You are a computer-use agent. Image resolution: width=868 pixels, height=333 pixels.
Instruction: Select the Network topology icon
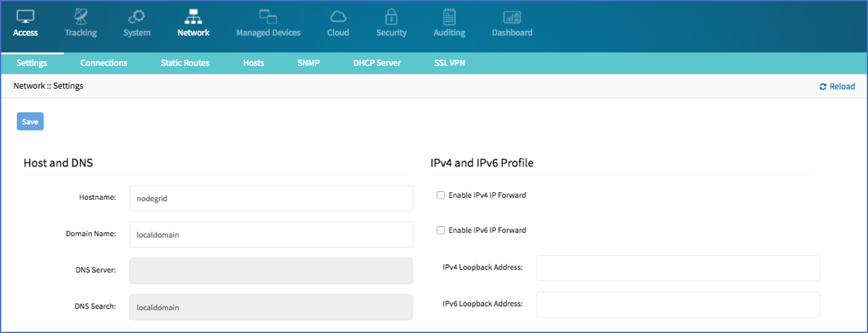click(x=193, y=16)
